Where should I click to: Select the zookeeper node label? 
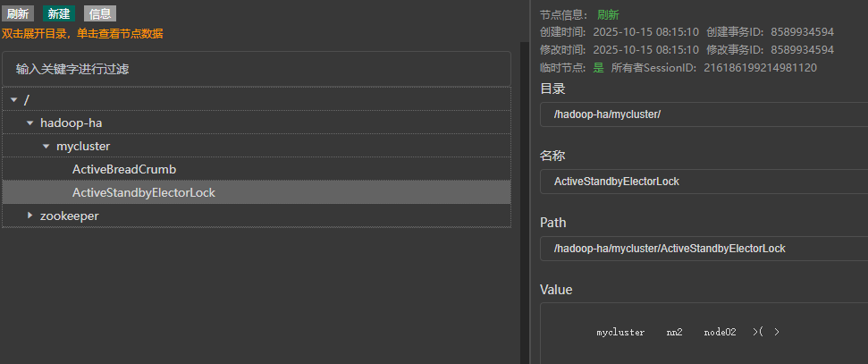69,216
